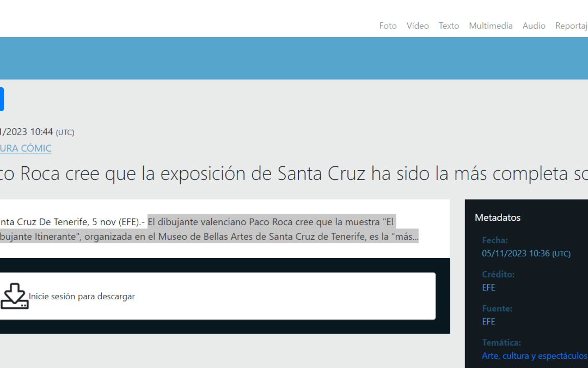Click the Crédito label in metadata

tap(498, 274)
